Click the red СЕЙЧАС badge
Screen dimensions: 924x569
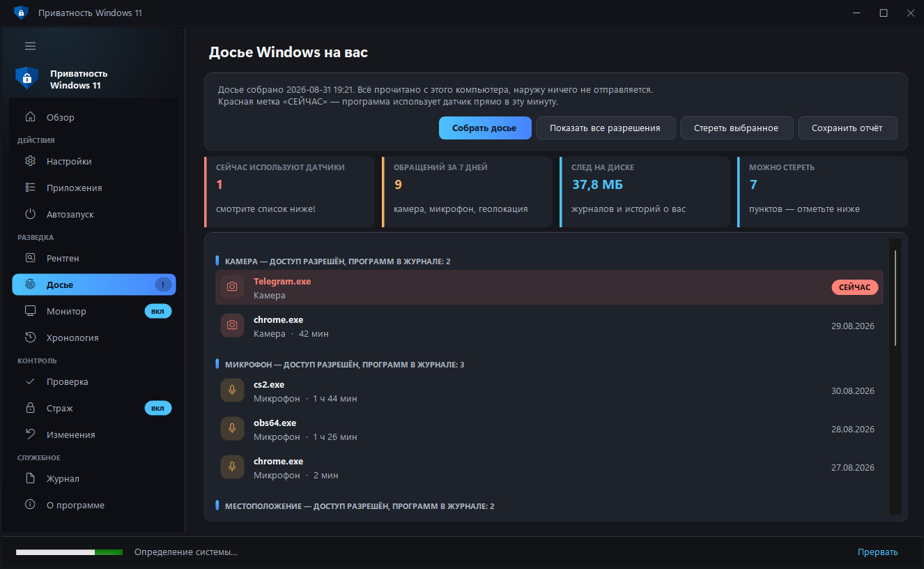(x=855, y=287)
